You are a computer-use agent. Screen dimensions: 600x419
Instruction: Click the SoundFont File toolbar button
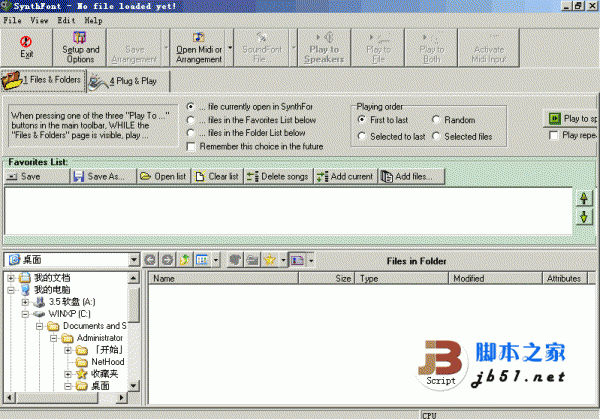[262, 47]
